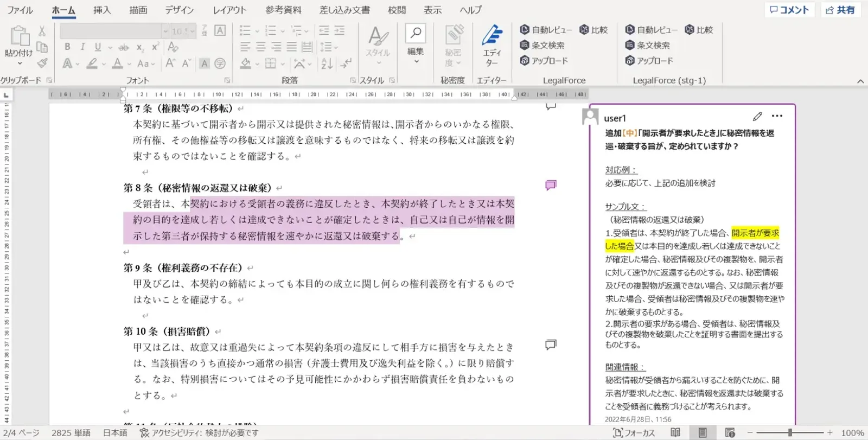The height and width of the screenshot is (440, 868).
Task: Toggle strikethrough text formatting
Action: pos(124,47)
